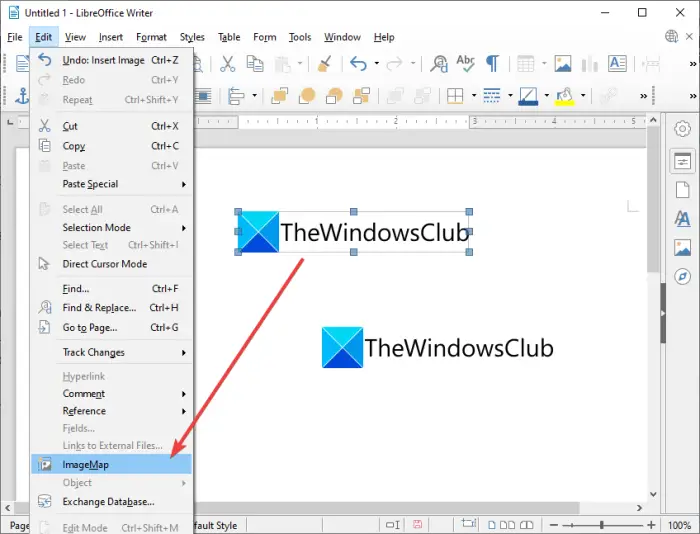Click the zoom in plus button
This screenshot has height=534, width=700.
coord(651,525)
